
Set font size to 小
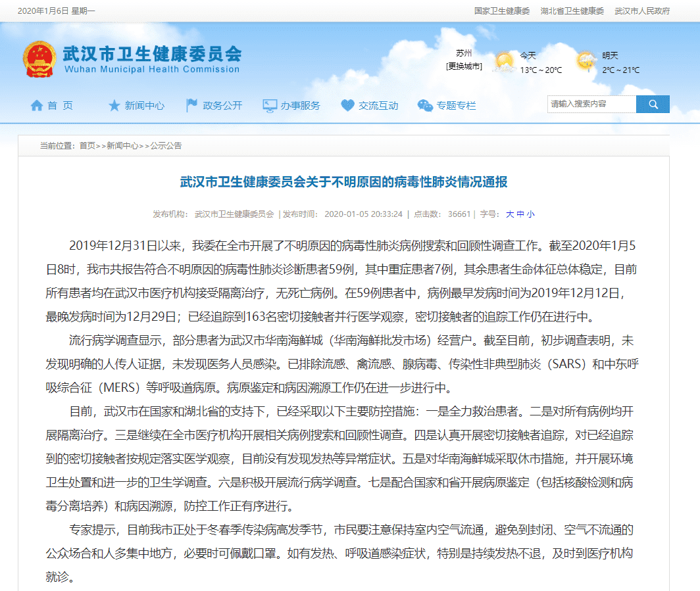point(530,214)
